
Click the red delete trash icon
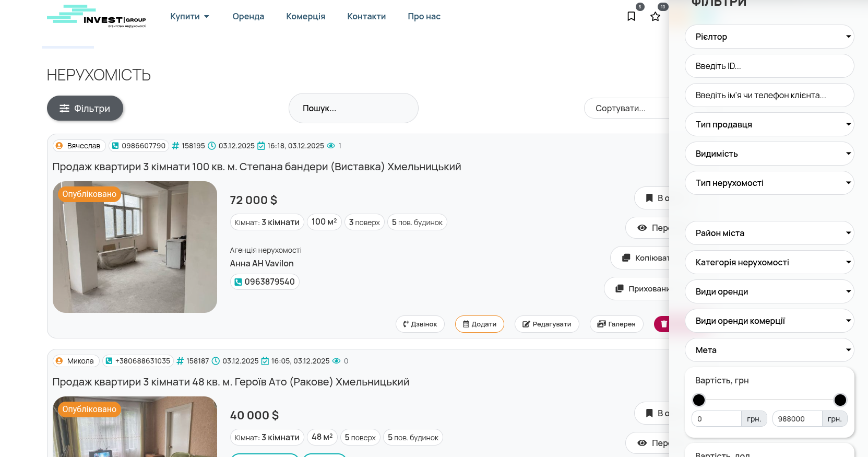pyautogui.click(x=662, y=324)
